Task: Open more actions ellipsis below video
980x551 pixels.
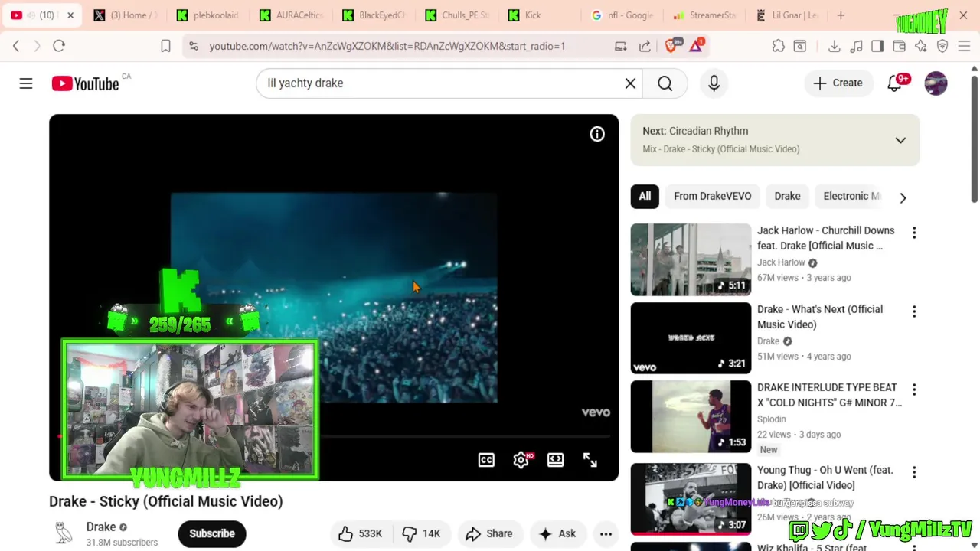Action: click(606, 533)
